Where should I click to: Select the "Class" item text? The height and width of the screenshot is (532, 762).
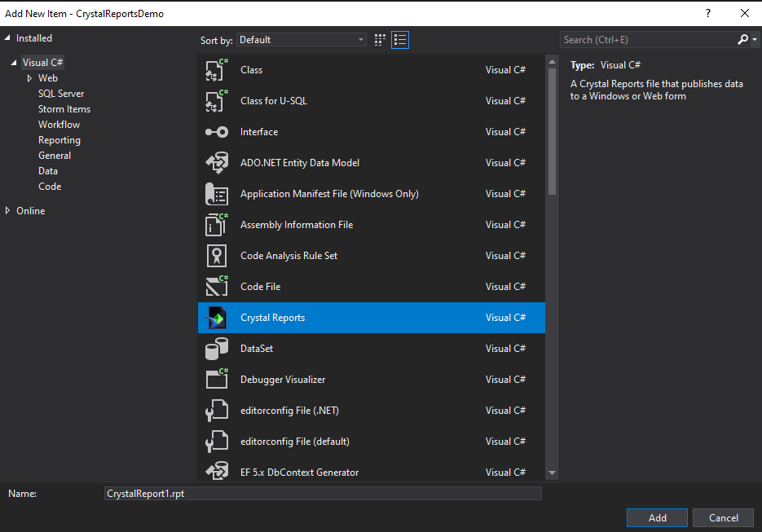click(x=251, y=70)
